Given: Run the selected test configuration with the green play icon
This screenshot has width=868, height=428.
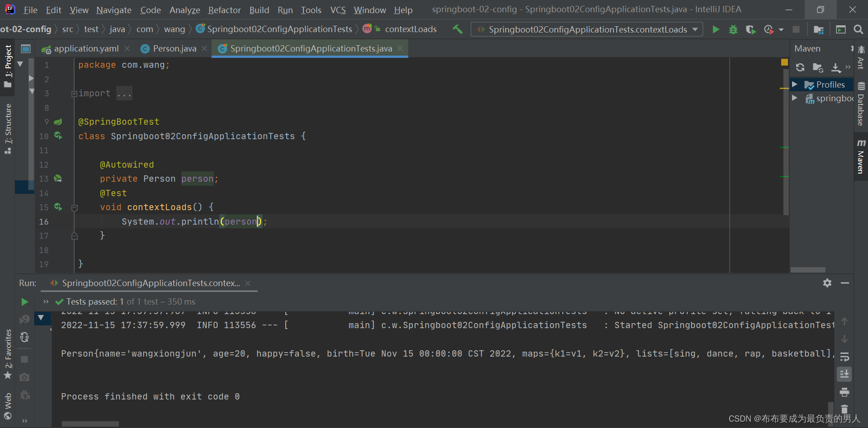Looking at the screenshot, I should tap(716, 29).
